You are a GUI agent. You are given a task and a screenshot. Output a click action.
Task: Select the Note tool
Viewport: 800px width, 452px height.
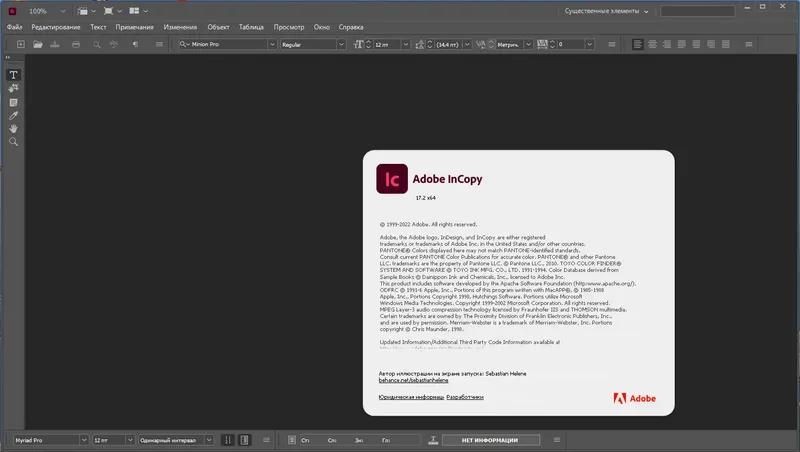click(x=13, y=103)
